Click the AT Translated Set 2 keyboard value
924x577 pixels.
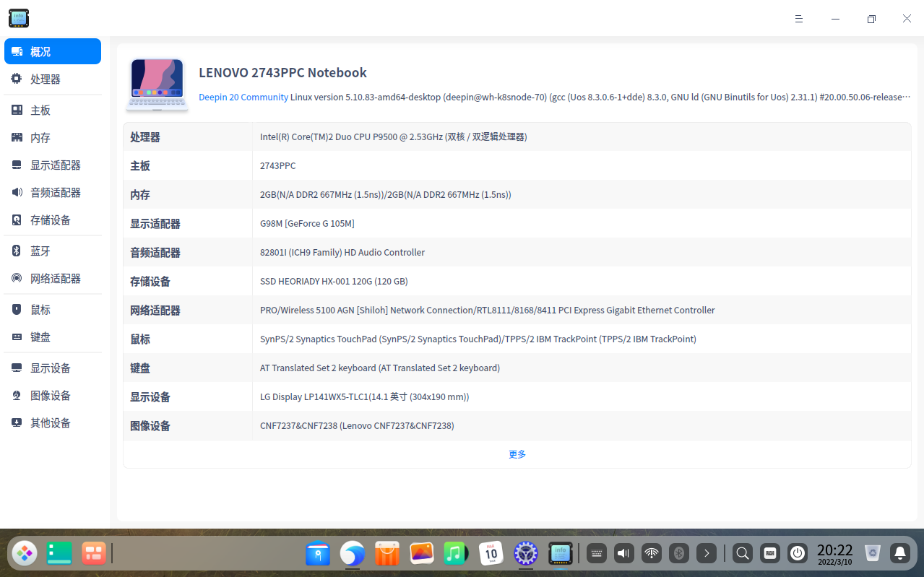pyautogui.click(x=380, y=368)
